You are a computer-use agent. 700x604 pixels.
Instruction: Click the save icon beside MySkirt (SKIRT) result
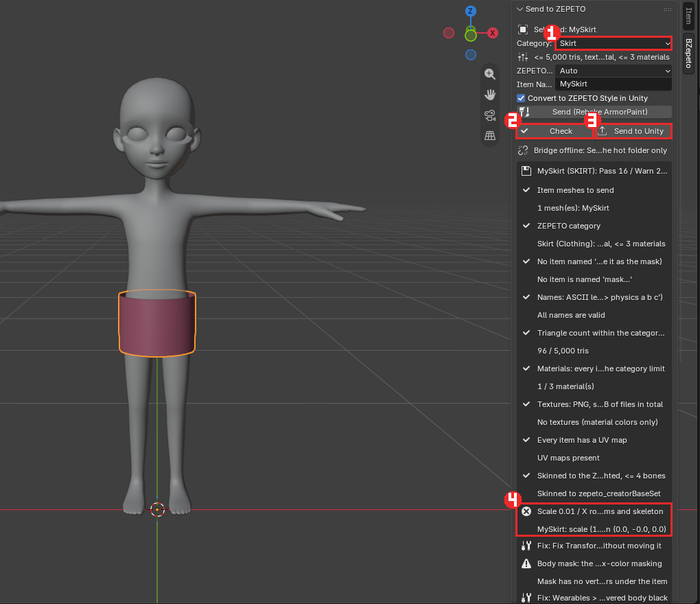(x=526, y=170)
